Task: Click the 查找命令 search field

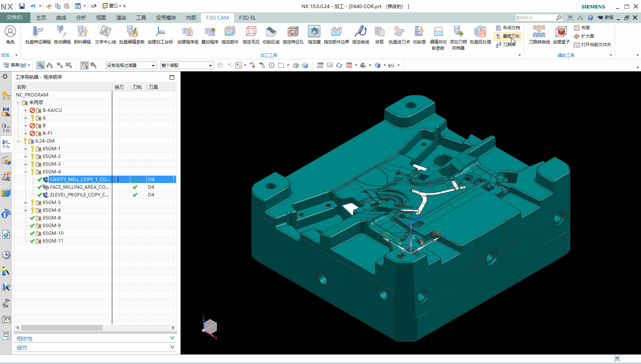Action: pos(535,18)
